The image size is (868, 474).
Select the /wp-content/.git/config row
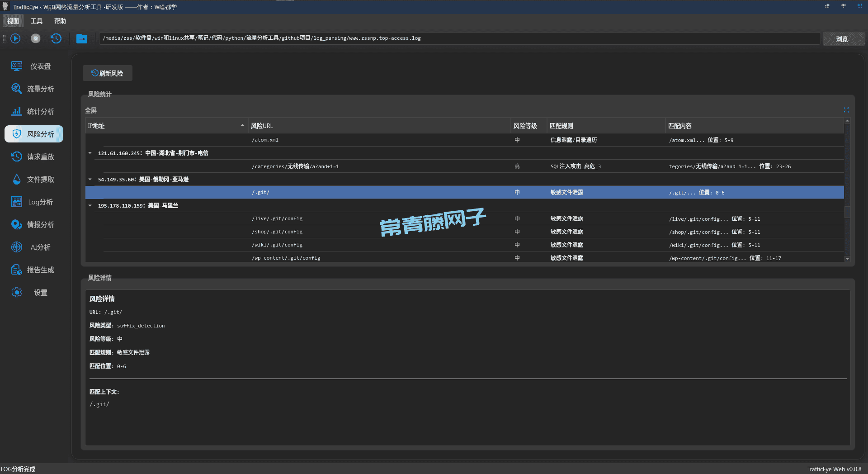pos(464,258)
